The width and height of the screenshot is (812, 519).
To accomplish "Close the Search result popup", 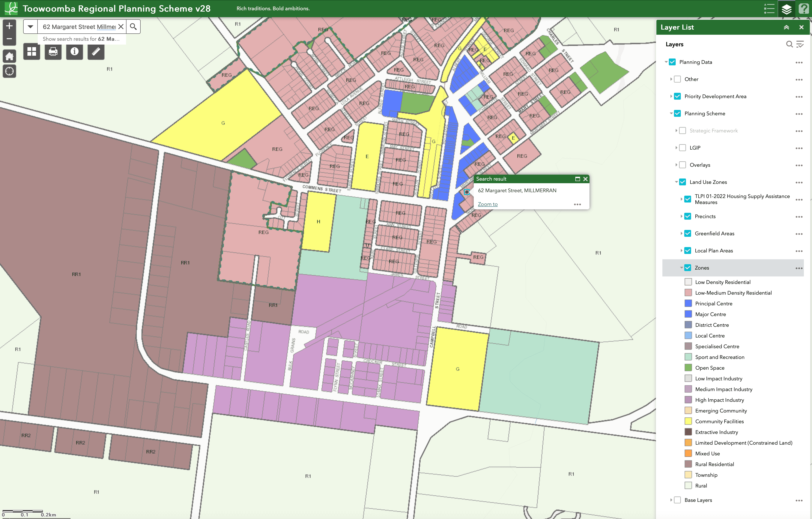I will [x=585, y=179].
